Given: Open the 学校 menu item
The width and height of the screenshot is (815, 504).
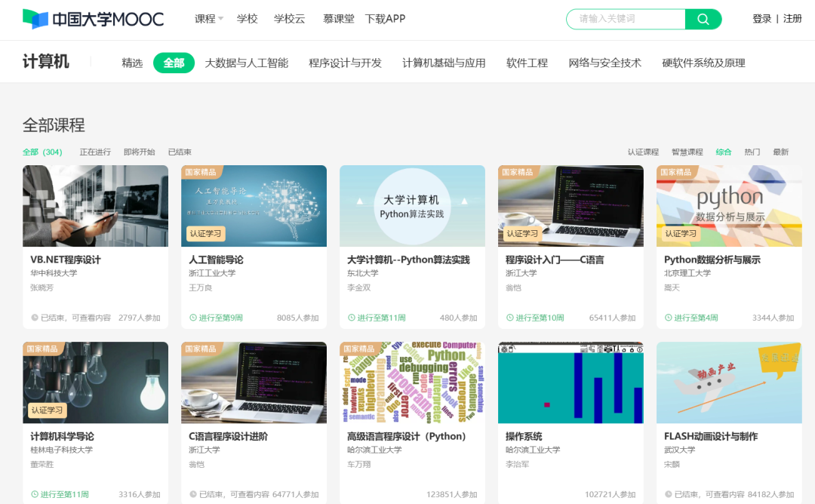Looking at the screenshot, I should point(247,19).
